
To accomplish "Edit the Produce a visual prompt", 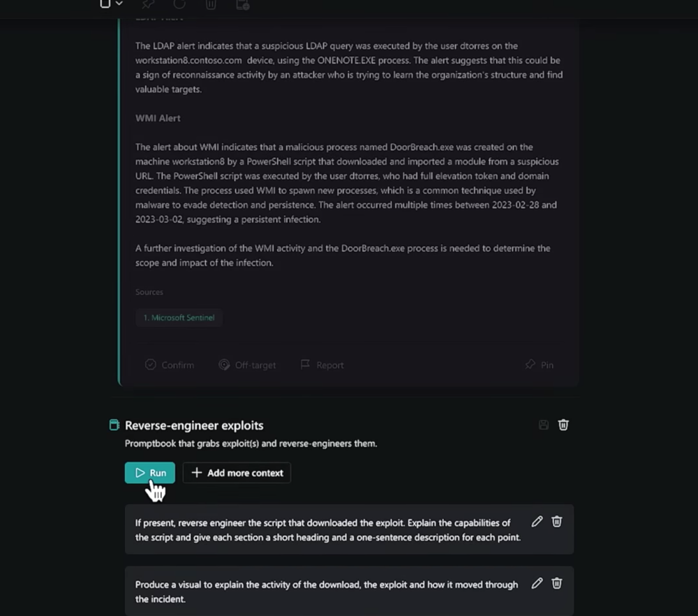I will 537,583.
